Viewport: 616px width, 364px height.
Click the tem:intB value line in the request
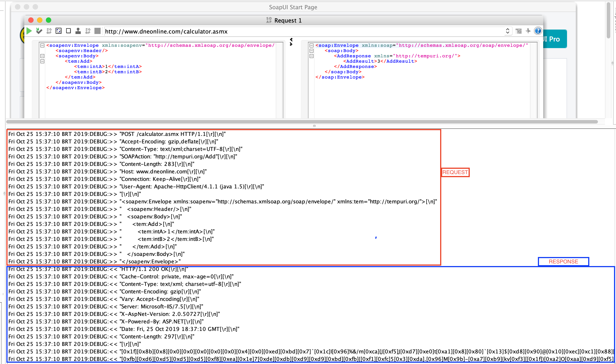(108, 72)
